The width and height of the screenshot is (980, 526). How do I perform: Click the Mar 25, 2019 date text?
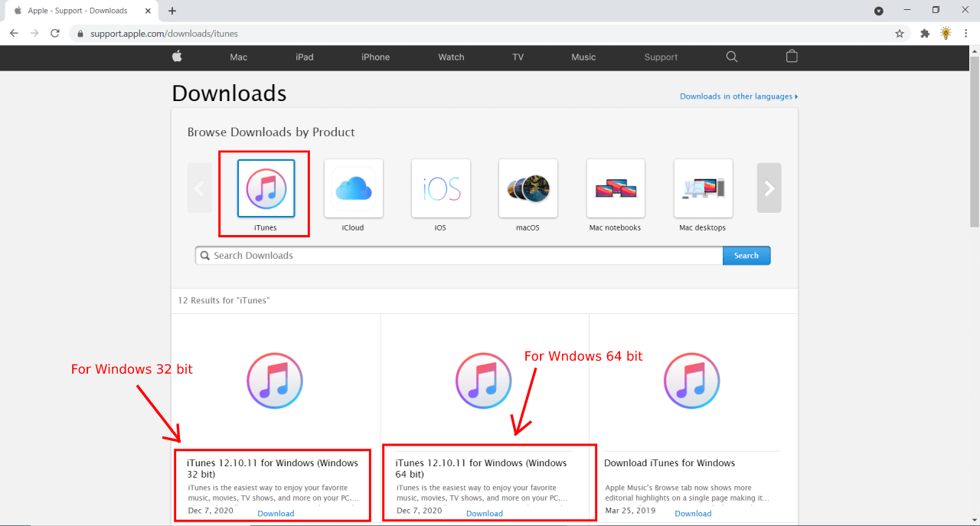click(x=630, y=510)
